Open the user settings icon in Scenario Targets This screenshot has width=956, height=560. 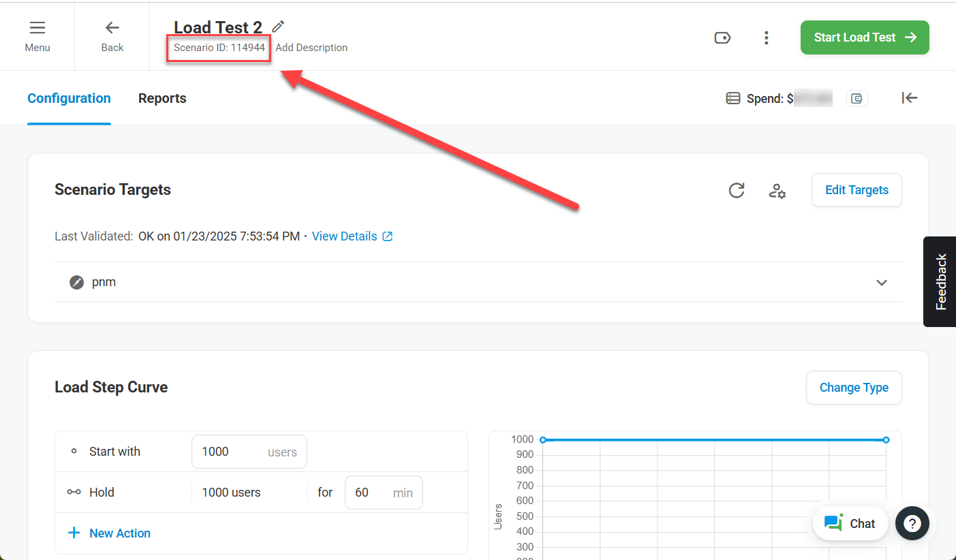777,191
